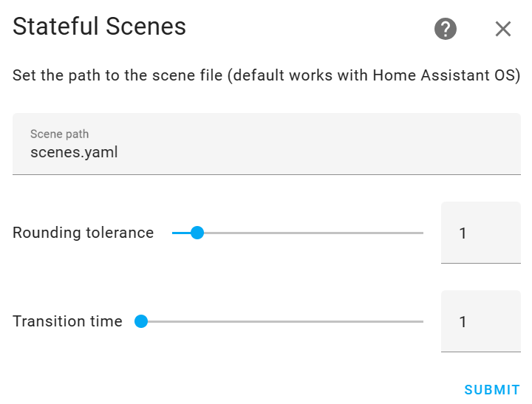This screenshot has width=532, height=404.
Task: Click the Transition time slider handle
Action: click(x=141, y=321)
